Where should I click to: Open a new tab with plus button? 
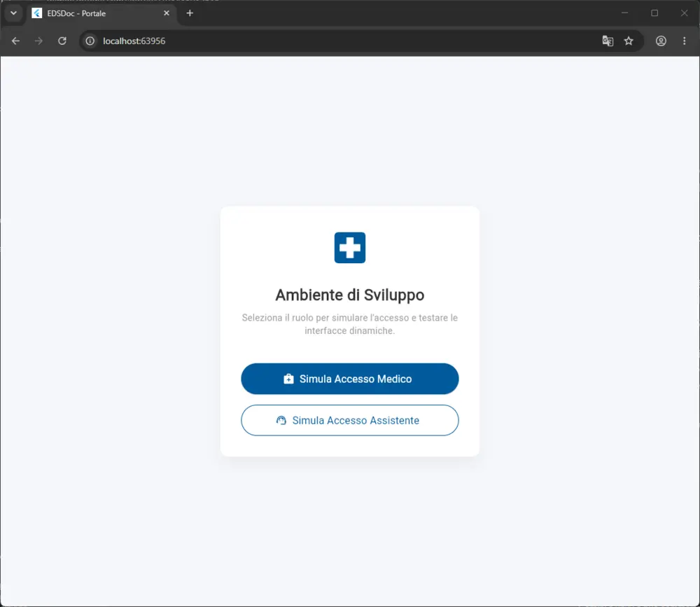click(x=190, y=13)
